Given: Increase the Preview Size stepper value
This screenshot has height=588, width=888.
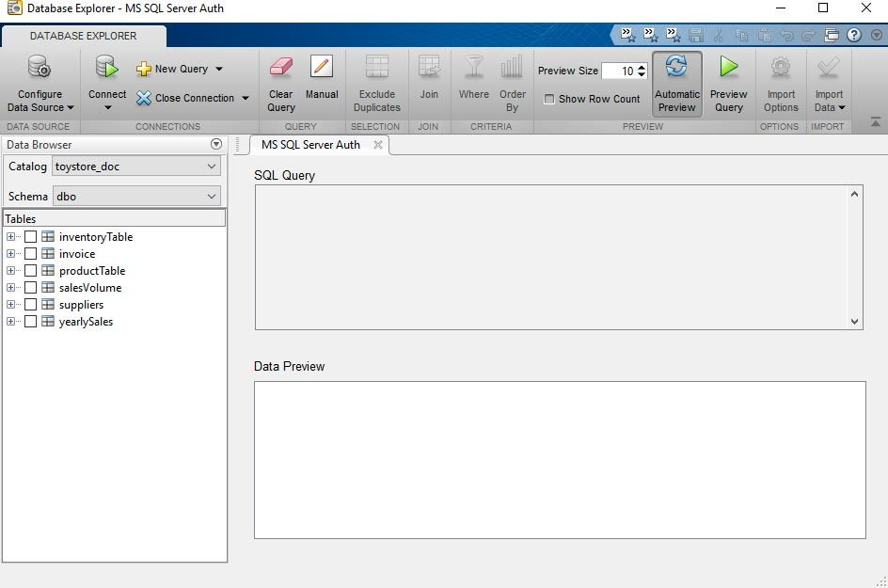Looking at the screenshot, I should [642, 67].
